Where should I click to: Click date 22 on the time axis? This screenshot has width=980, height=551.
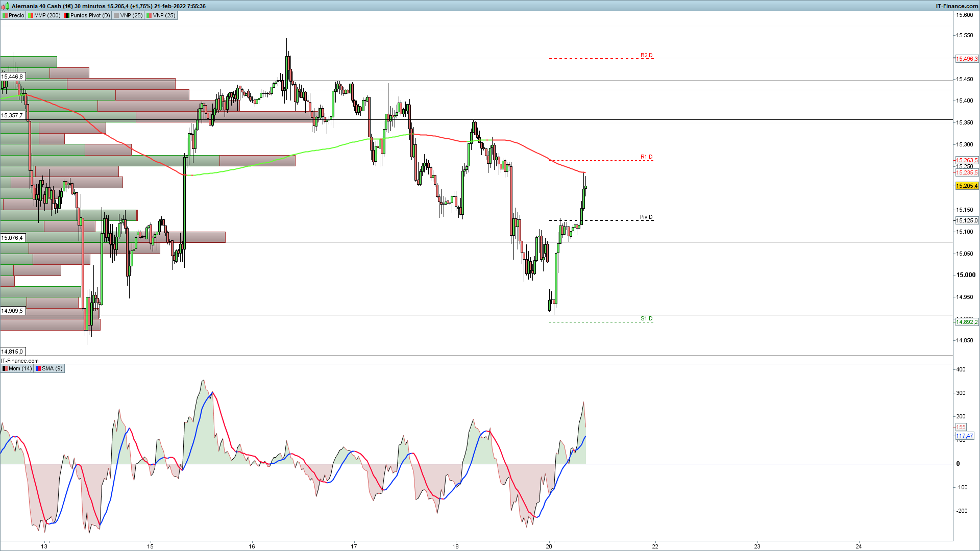click(x=655, y=546)
